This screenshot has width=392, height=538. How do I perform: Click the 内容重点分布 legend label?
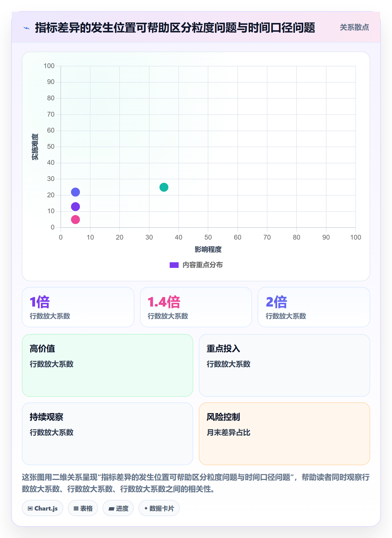[202, 265]
